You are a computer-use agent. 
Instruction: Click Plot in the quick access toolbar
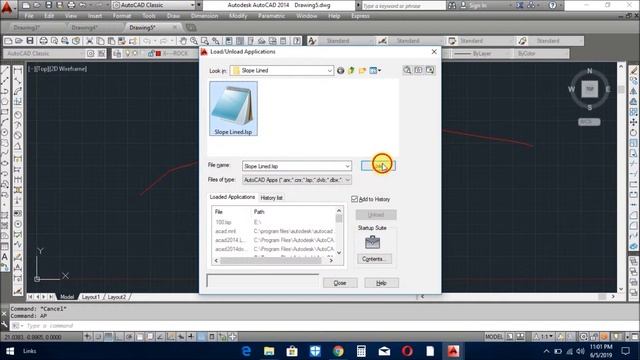tap(71, 5)
